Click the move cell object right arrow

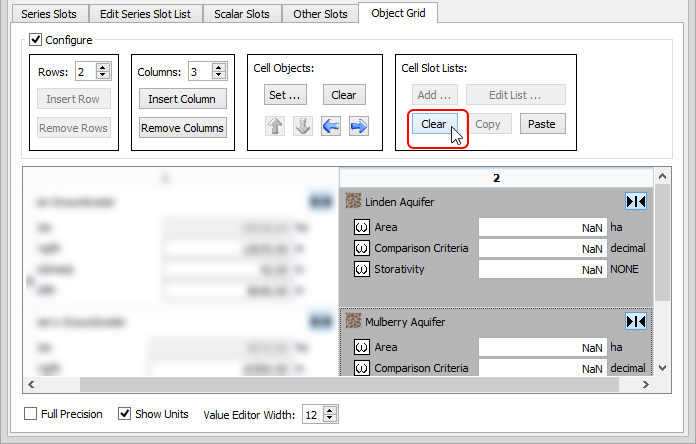point(358,127)
